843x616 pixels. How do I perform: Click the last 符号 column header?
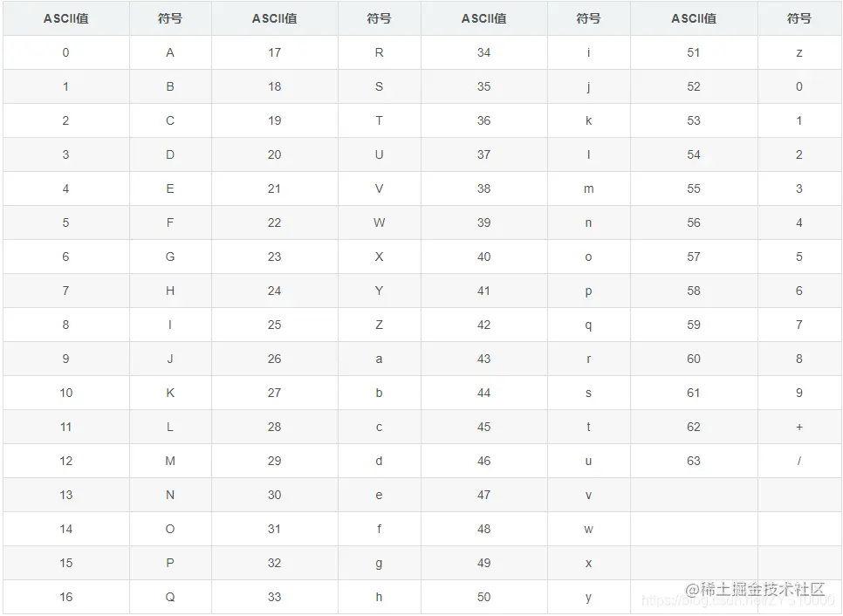(798, 18)
